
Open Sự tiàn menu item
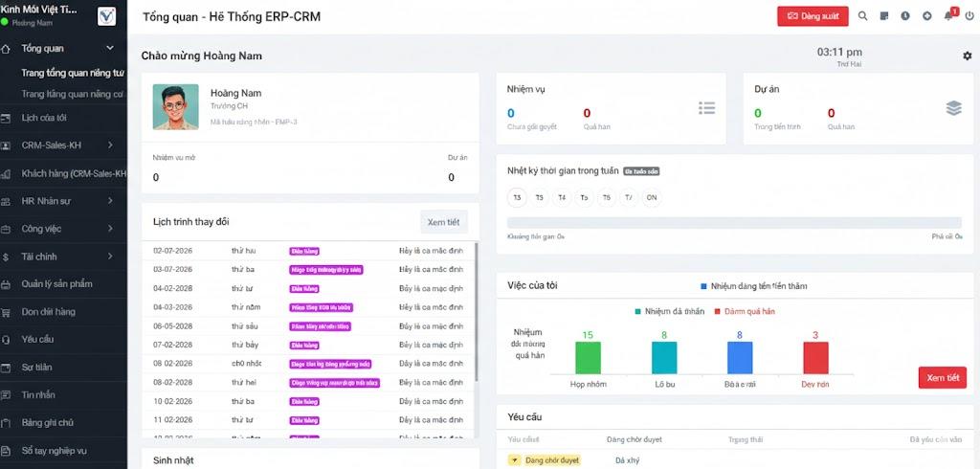click(x=63, y=368)
